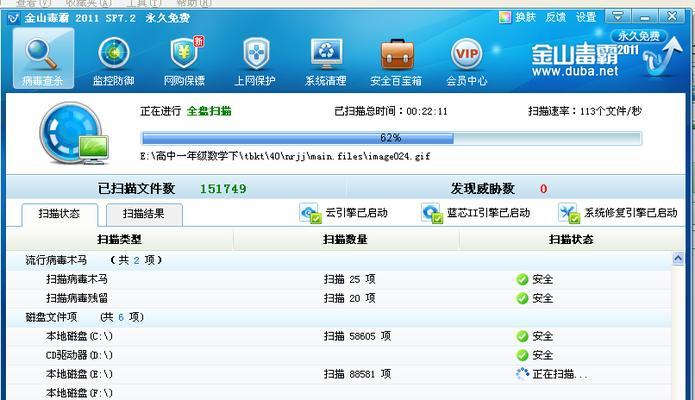Click the 金山毒霸 title bar shield icon
The image size is (695, 400).
coord(14,18)
